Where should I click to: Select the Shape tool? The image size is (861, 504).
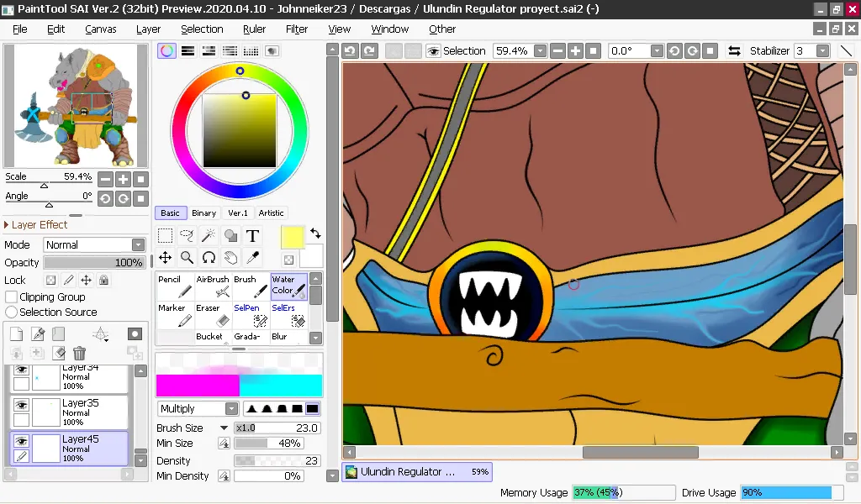click(x=230, y=236)
